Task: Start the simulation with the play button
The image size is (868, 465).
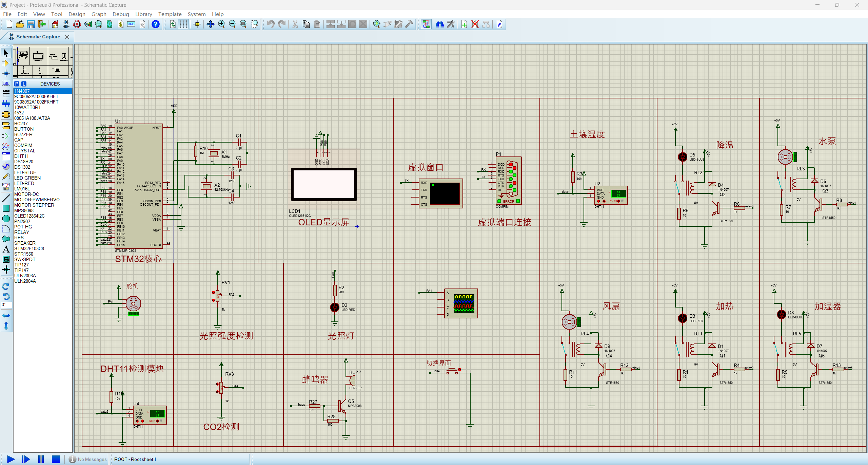Action: (x=11, y=459)
